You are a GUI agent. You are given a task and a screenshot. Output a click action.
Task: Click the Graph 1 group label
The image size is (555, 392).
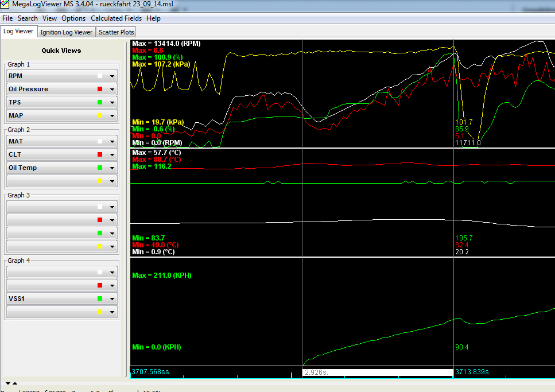point(19,64)
